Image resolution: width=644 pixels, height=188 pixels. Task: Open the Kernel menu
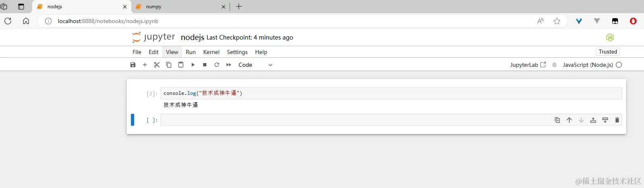coord(211,52)
